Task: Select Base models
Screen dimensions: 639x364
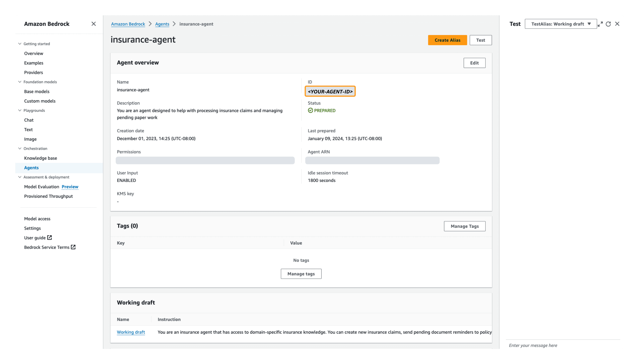Action: coord(37,91)
